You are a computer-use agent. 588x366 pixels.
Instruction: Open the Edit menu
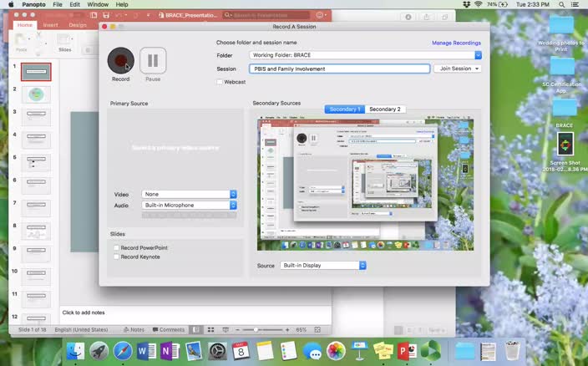click(x=75, y=4)
